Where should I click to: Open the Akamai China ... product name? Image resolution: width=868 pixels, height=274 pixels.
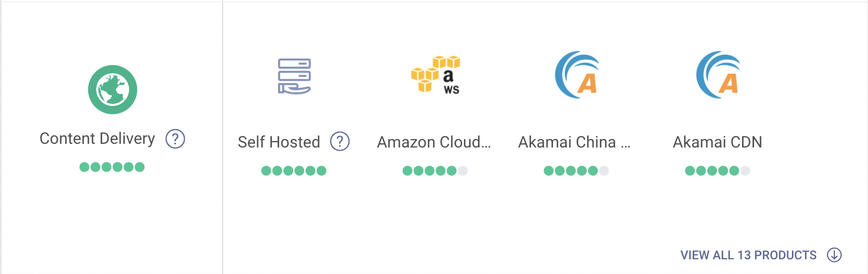click(574, 142)
